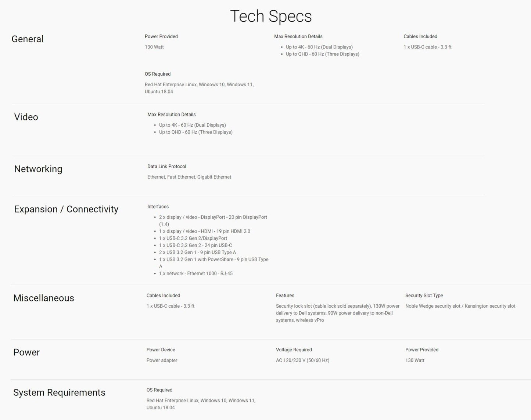The image size is (531, 420).
Task: Select the Miscellaneous section heading
Action: pos(44,298)
